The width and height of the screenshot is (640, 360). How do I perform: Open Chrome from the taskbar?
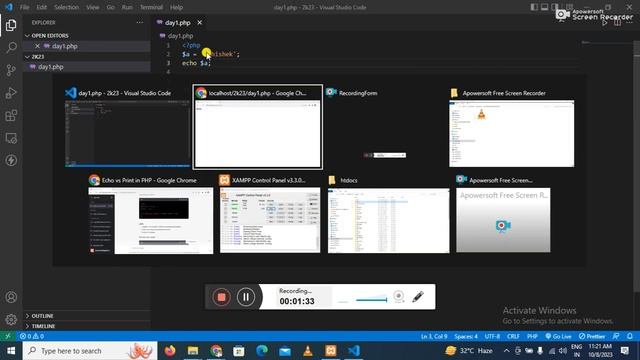(x=216, y=351)
